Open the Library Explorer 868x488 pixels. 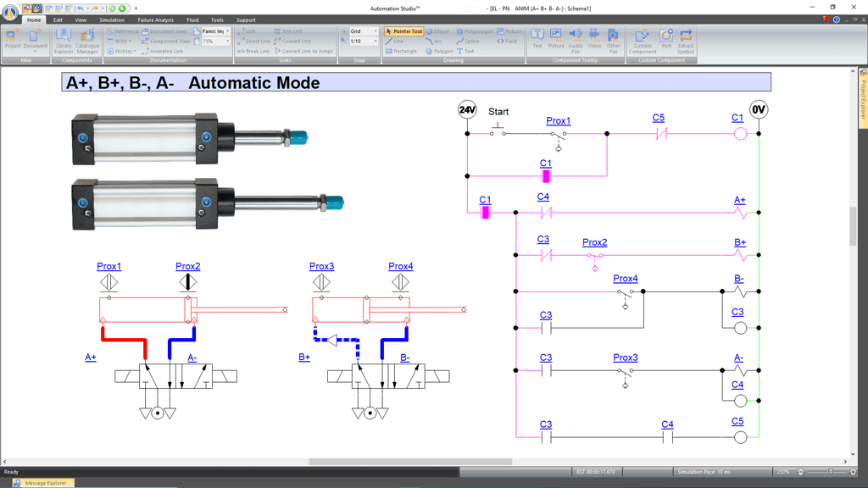[64, 40]
